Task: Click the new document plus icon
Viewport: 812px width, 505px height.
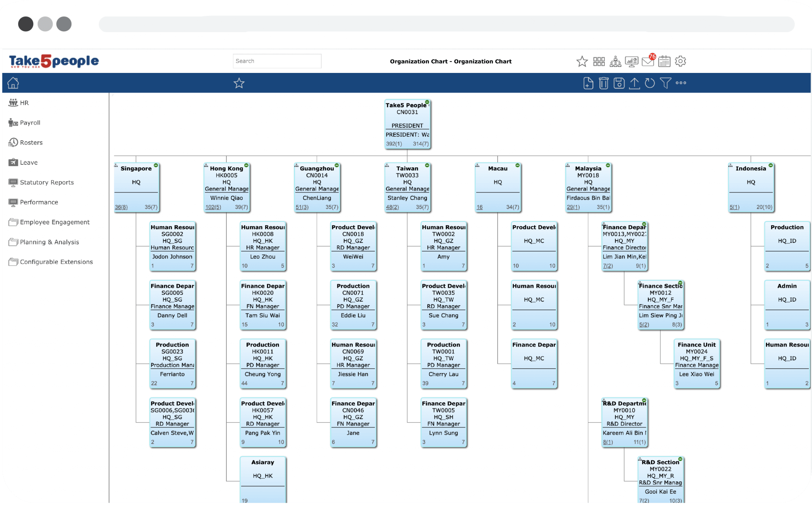Action: click(x=588, y=83)
